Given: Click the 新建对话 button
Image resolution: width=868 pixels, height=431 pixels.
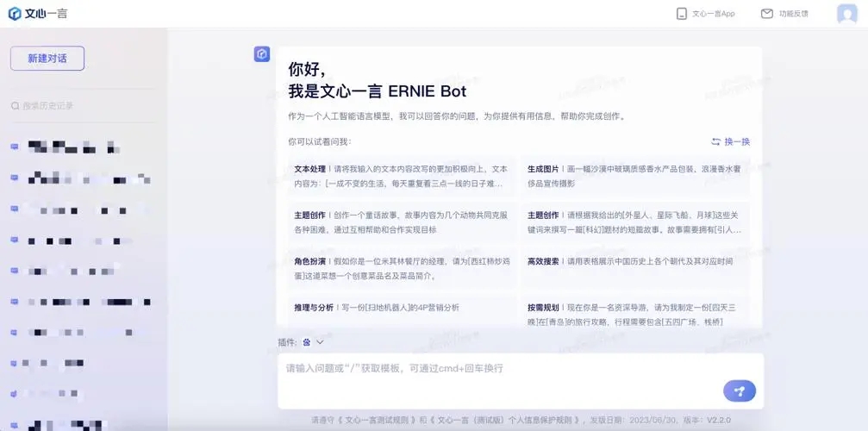Looking at the screenshot, I should pyautogui.click(x=47, y=59).
